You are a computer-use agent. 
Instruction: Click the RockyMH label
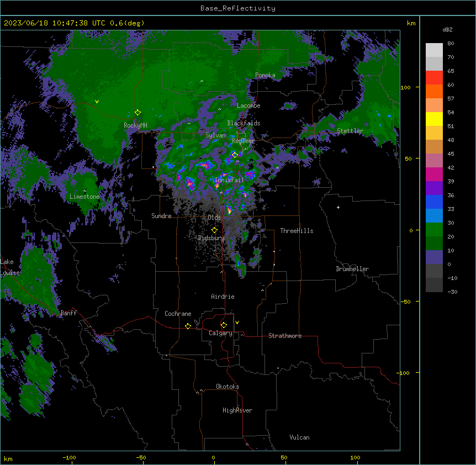point(135,125)
